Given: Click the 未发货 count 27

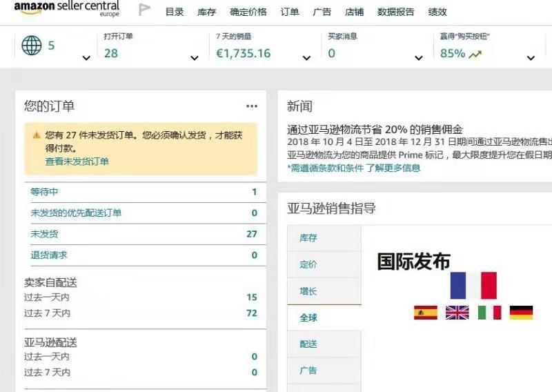Looking at the screenshot, I should pos(252,234).
